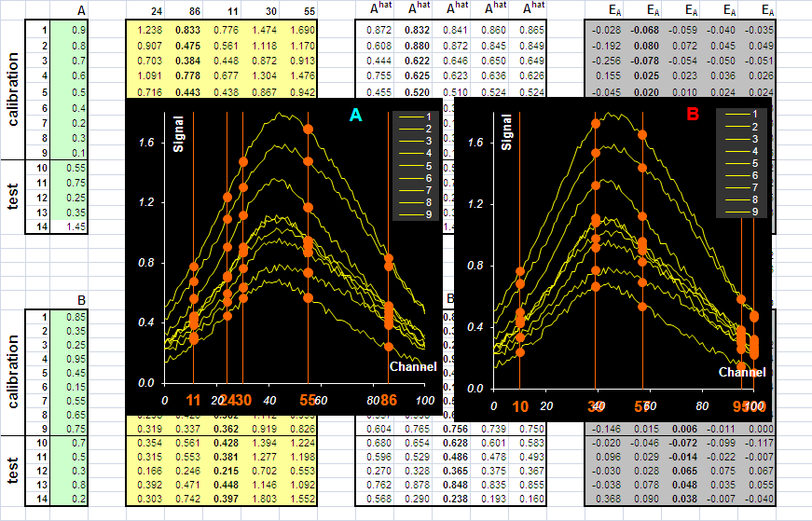Image resolution: width=812 pixels, height=521 pixels.
Task: Click the orange 86 marker label in chart A
Action: tap(389, 401)
